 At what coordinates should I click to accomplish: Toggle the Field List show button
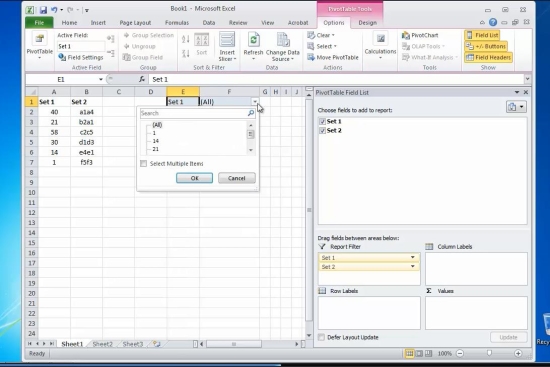coord(482,35)
